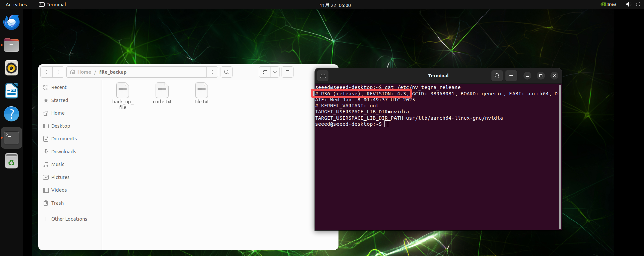Open Other Locations in sidebar
Image resolution: width=644 pixels, height=256 pixels.
[x=69, y=219]
